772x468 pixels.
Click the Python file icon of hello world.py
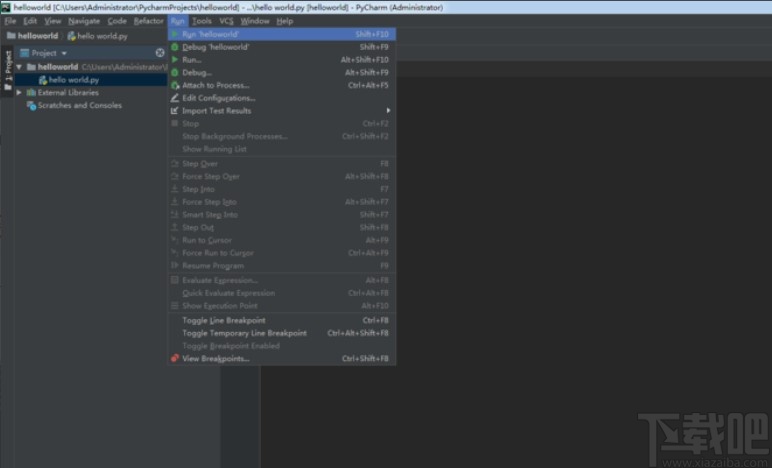[42, 80]
